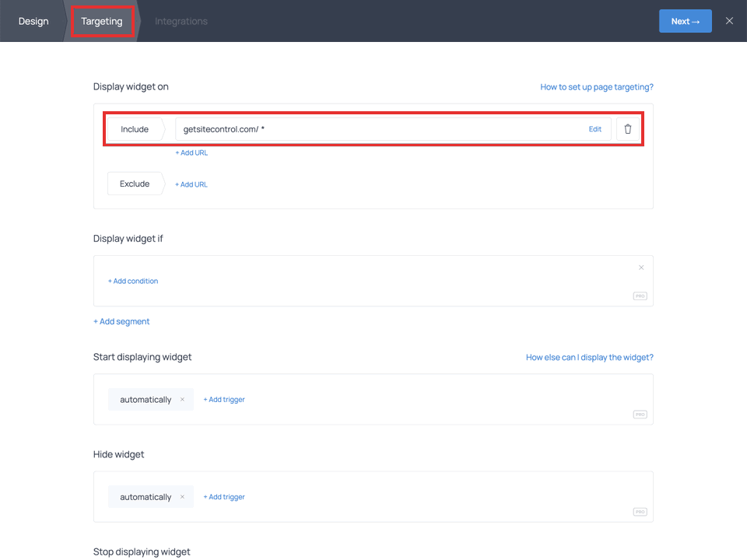The height and width of the screenshot is (560, 747).
Task: Remove 'automatically' trigger under Hide widget
Action: point(182,497)
